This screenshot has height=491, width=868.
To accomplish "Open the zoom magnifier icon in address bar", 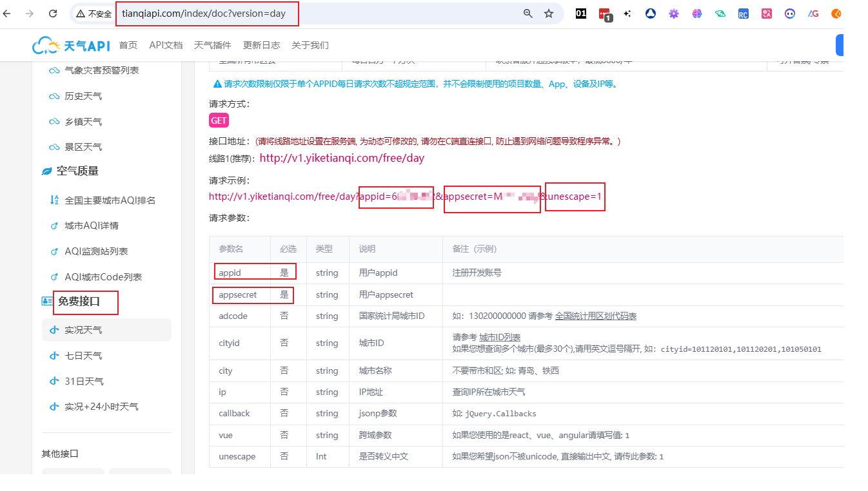I will (528, 14).
